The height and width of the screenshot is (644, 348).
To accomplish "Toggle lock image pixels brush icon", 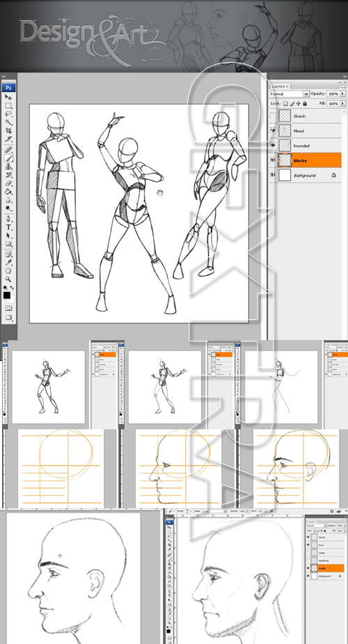I will [x=292, y=103].
